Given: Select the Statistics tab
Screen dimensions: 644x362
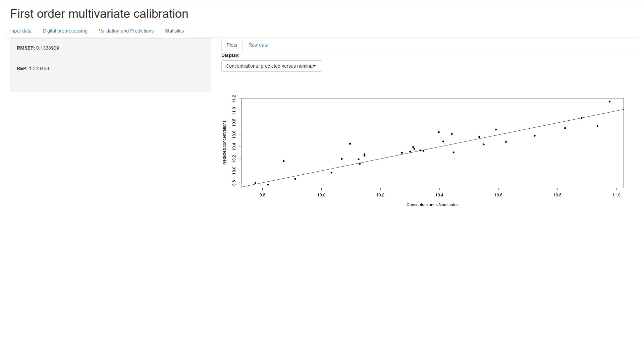Looking at the screenshot, I should click(174, 31).
